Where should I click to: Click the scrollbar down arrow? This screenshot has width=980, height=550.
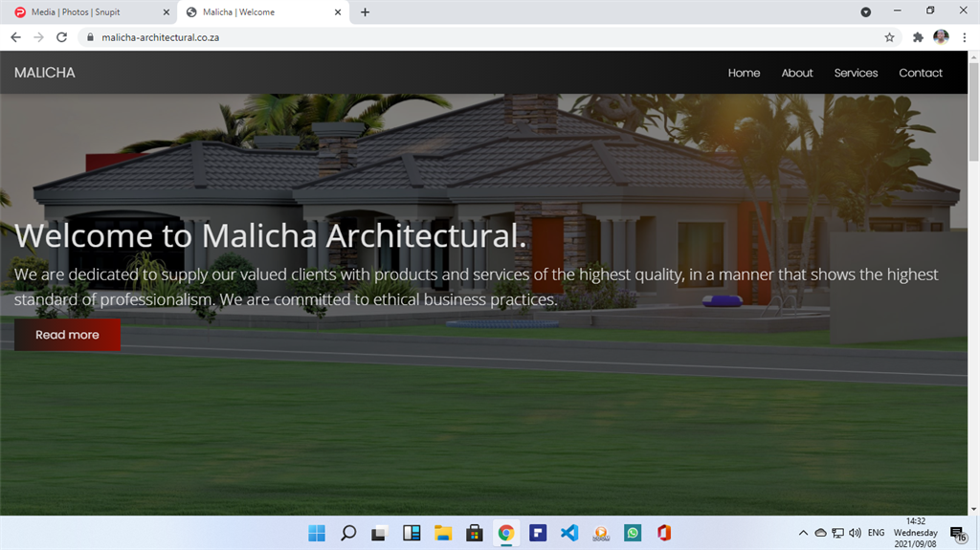[x=973, y=510]
